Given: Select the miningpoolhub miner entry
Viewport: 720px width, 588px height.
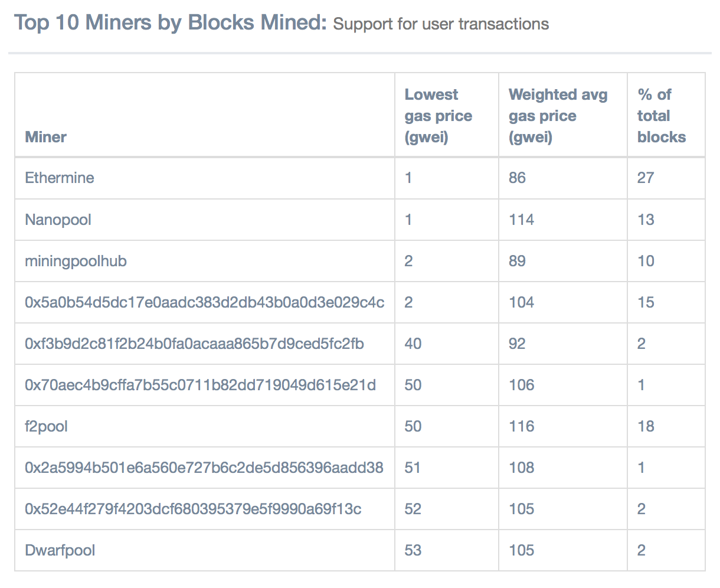Looking at the screenshot, I should [76, 261].
